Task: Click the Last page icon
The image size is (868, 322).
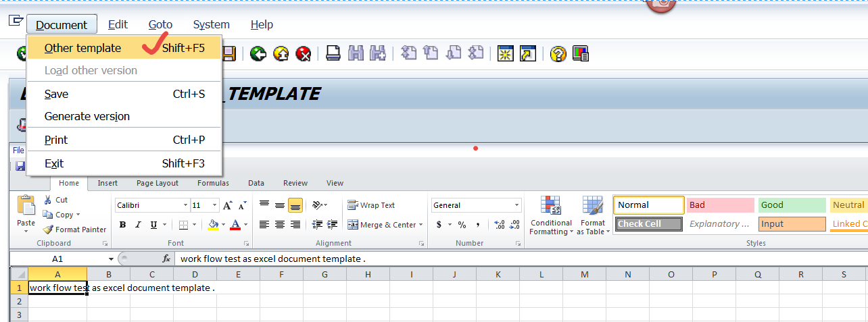Action: [x=476, y=53]
